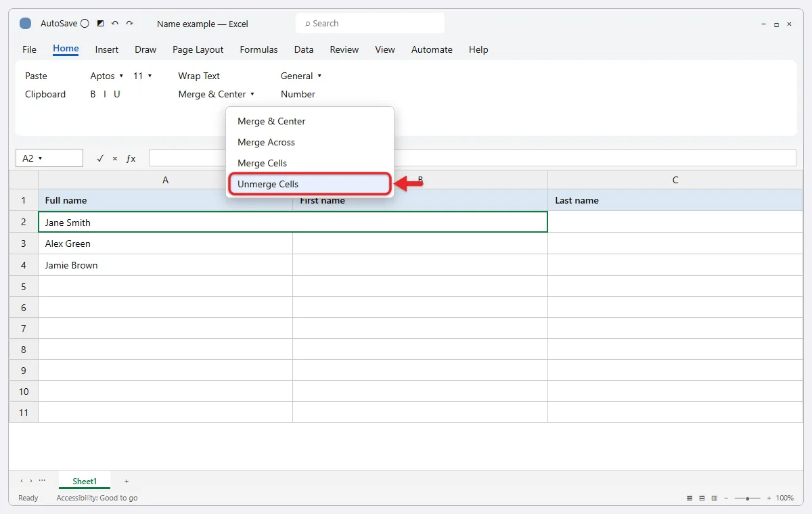Select the merged cell Jane Smith
The width and height of the screenshot is (812, 514).
pos(293,222)
